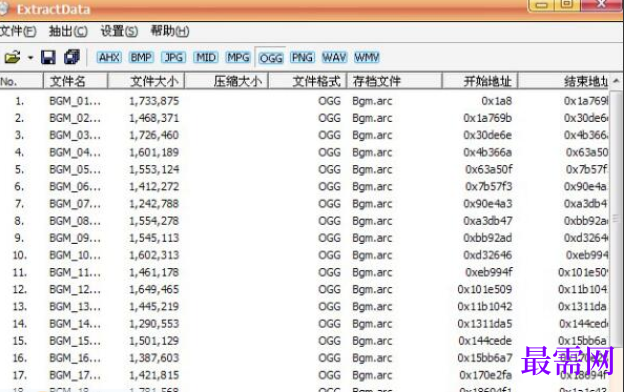Click file size value 1,733,875
This screenshot has width=633, height=392.
154,101
